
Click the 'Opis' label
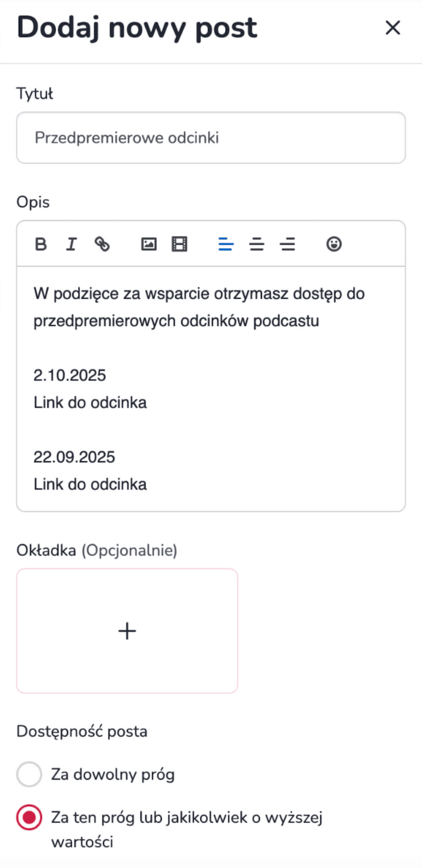pos(33,203)
